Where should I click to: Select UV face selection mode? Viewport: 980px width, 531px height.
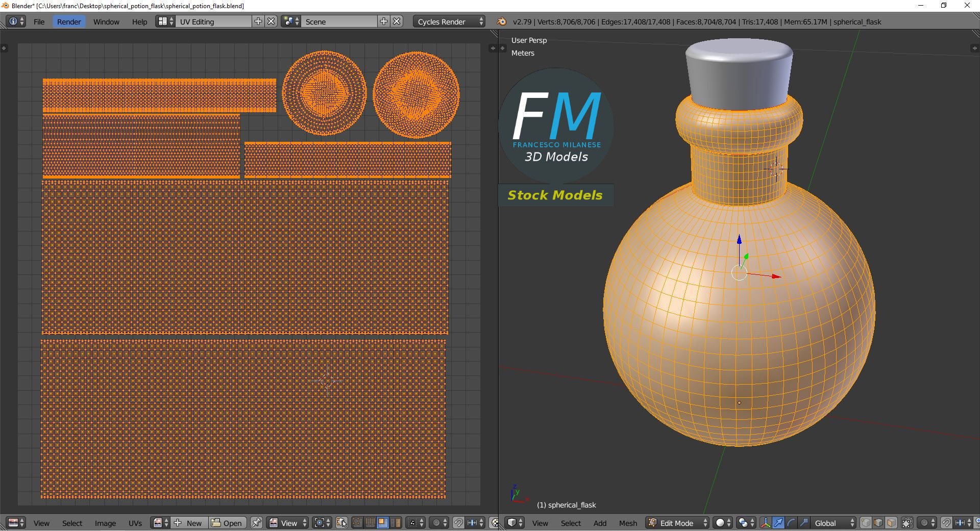point(382,523)
